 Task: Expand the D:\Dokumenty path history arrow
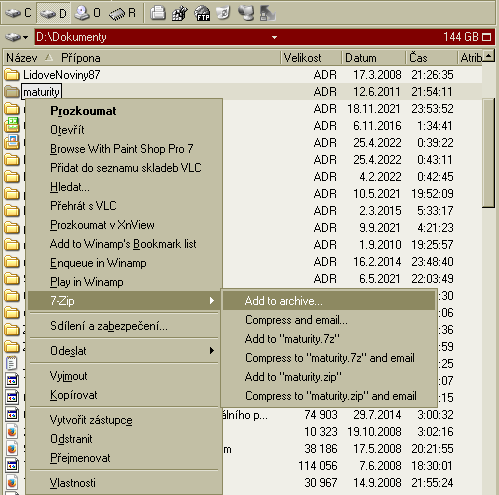pos(274,37)
